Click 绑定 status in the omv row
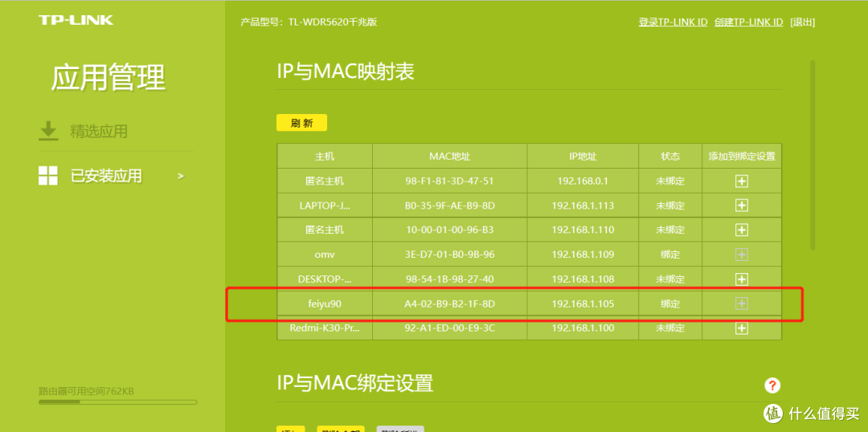The width and height of the screenshot is (868, 432). pyautogui.click(x=670, y=255)
